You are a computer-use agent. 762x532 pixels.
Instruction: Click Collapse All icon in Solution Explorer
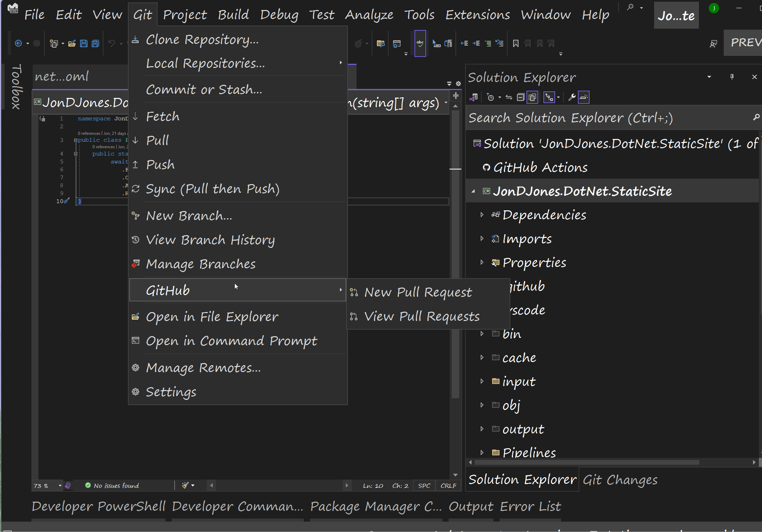click(x=521, y=98)
